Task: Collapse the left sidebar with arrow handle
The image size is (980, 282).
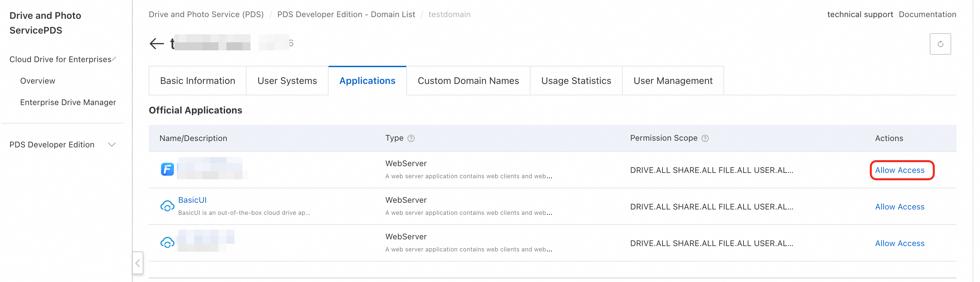Action: point(138,263)
